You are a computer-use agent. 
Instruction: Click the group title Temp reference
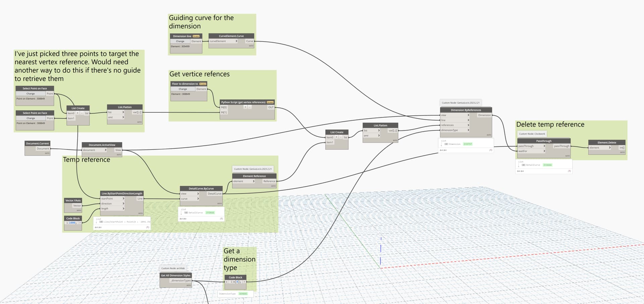[87, 160]
